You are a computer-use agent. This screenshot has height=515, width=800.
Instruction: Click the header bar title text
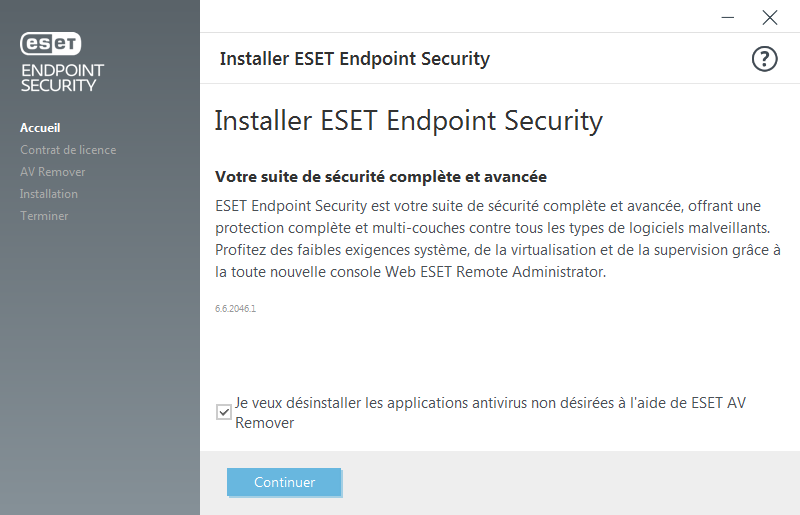[x=355, y=59]
